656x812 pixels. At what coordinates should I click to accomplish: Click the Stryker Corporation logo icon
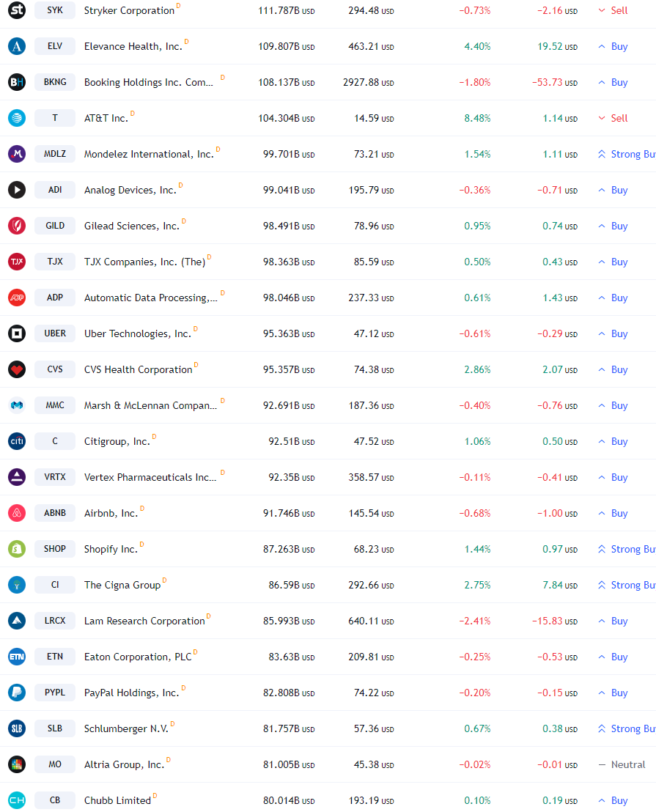click(17, 10)
